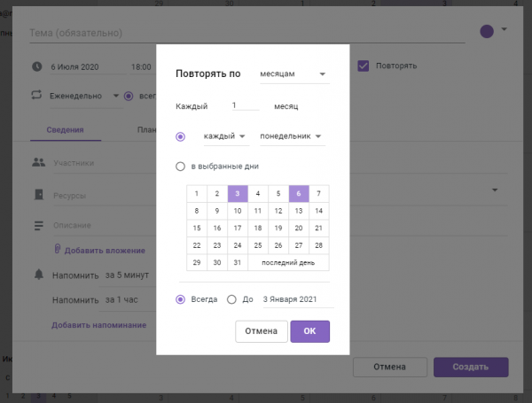Click the 'последний день' calendar cell

[x=288, y=263]
